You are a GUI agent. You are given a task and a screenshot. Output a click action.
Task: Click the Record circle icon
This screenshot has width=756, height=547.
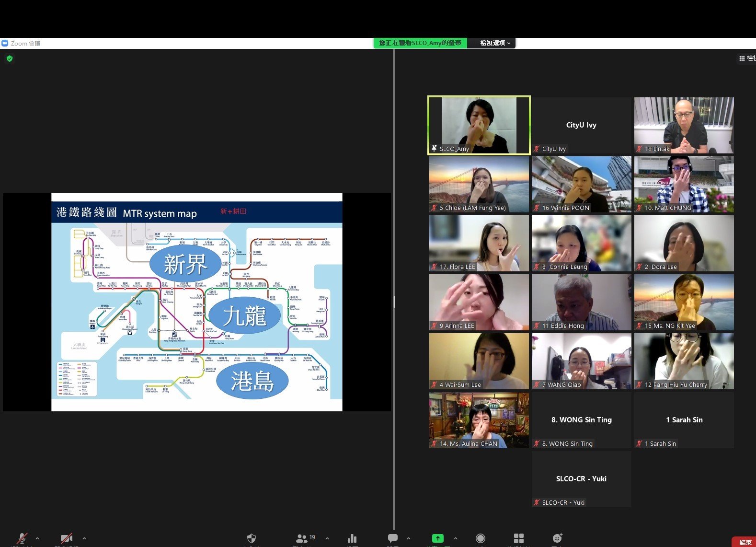tap(481, 538)
